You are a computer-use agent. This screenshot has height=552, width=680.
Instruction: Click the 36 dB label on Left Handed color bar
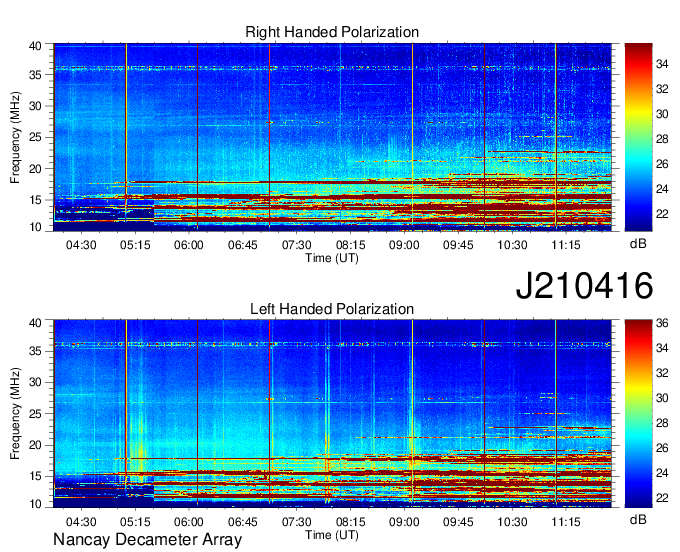pyautogui.click(x=662, y=323)
